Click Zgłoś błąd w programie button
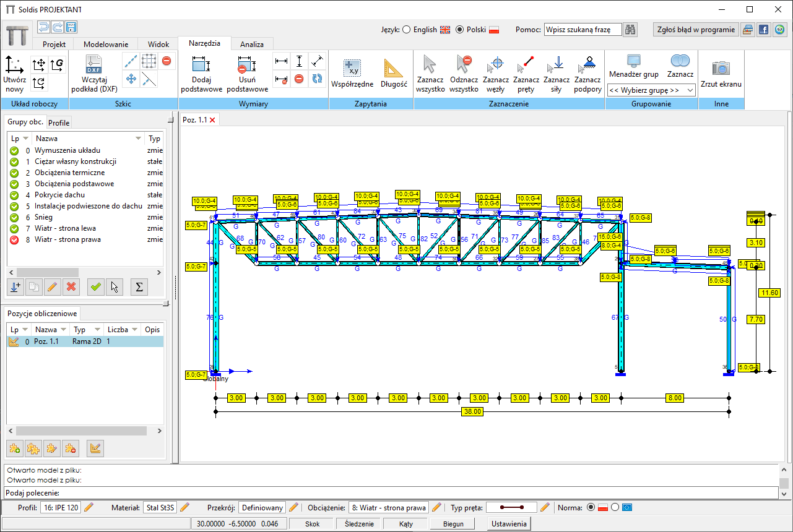This screenshot has height=532, width=793. click(695, 29)
